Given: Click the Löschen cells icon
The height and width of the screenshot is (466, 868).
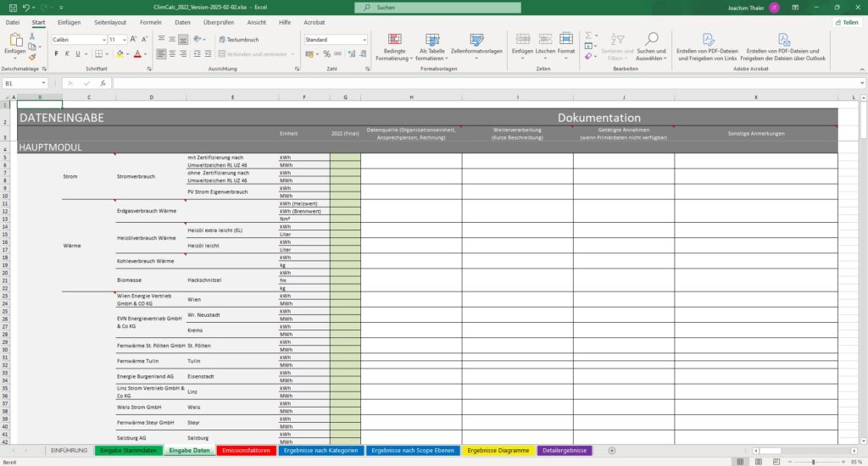Looking at the screenshot, I should click(545, 39).
